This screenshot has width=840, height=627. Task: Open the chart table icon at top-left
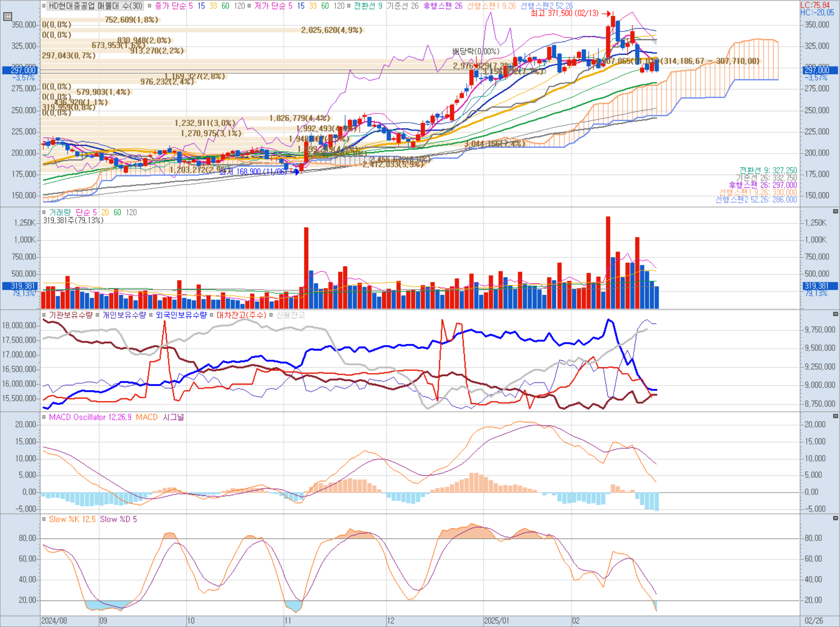[7, 17]
